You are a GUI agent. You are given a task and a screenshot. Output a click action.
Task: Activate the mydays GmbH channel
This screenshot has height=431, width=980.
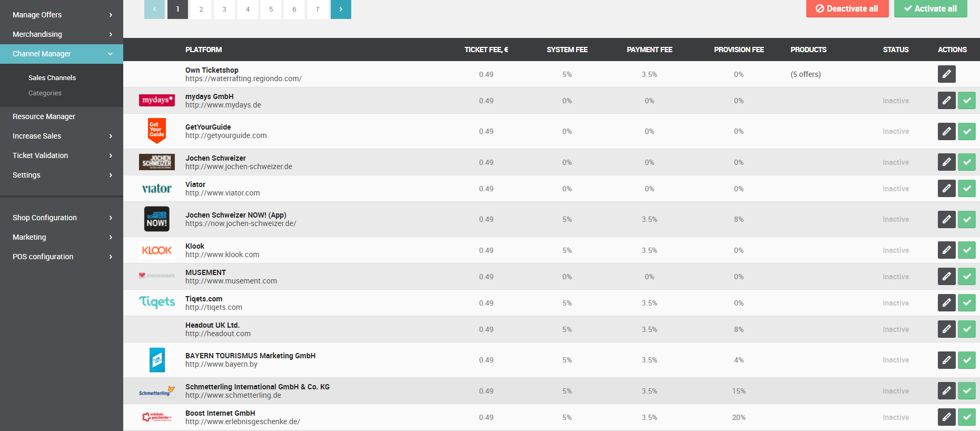967,101
